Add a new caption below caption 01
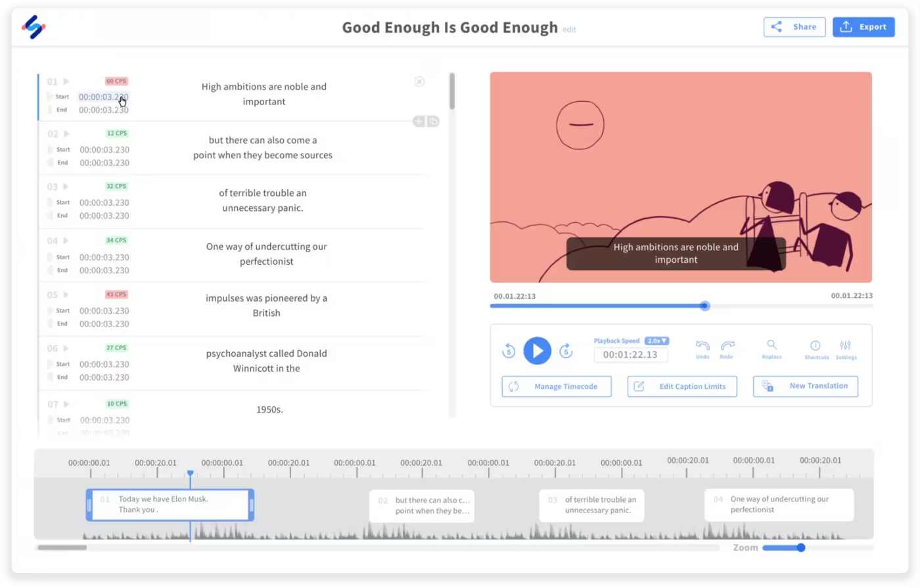Viewport: 920px width, 588px height. pos(419,122)
